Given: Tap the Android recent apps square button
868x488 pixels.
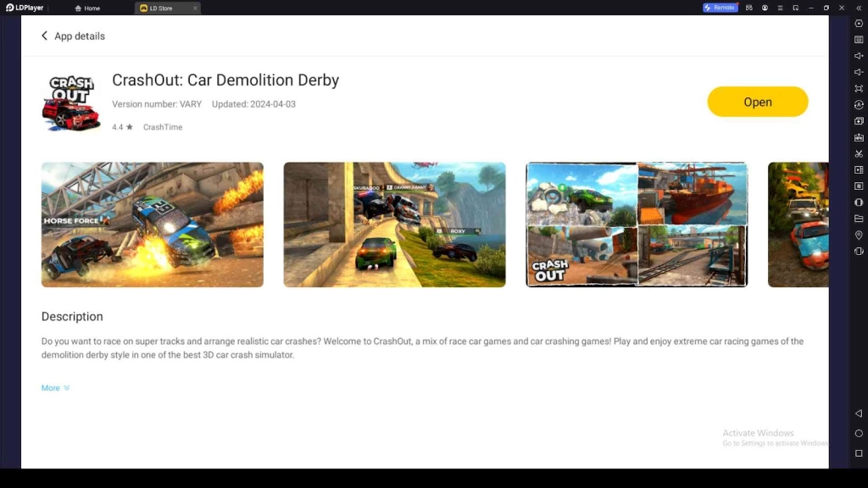Looking at the screenshot, I should click(859, 453).
